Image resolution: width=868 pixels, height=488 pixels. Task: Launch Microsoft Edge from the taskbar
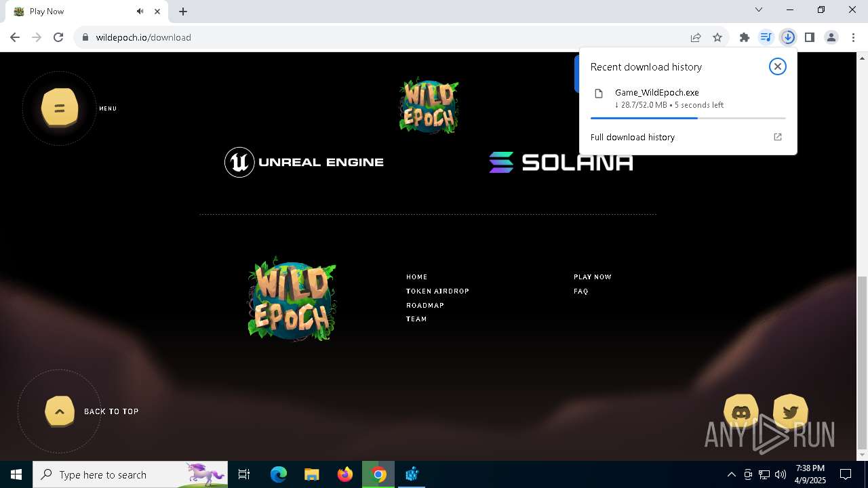click(x=279, y=474)
